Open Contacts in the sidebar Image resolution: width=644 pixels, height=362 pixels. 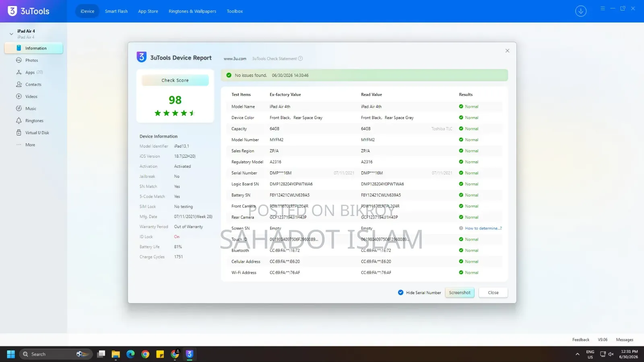click(33, 84)
